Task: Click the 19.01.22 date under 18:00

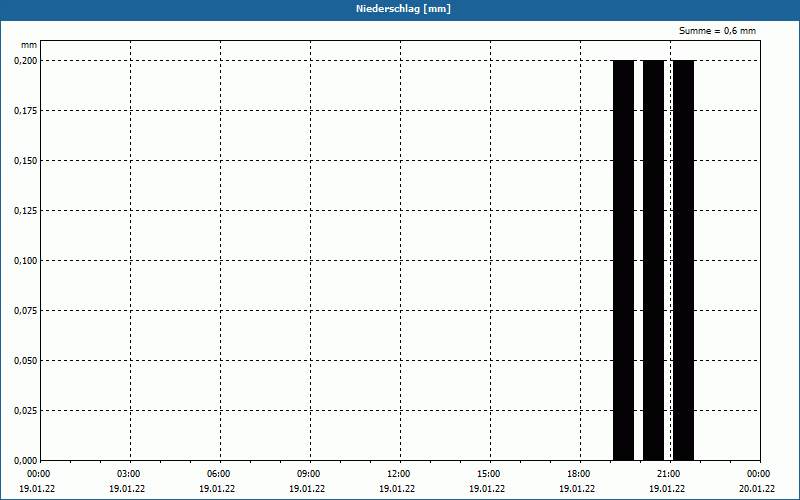Action: [577, 489]
